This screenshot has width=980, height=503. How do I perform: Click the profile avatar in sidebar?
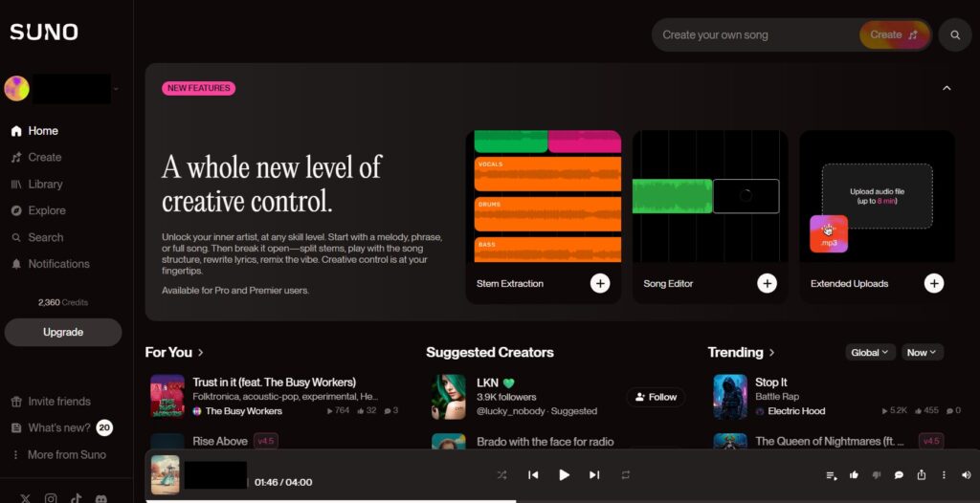(17, 89)
